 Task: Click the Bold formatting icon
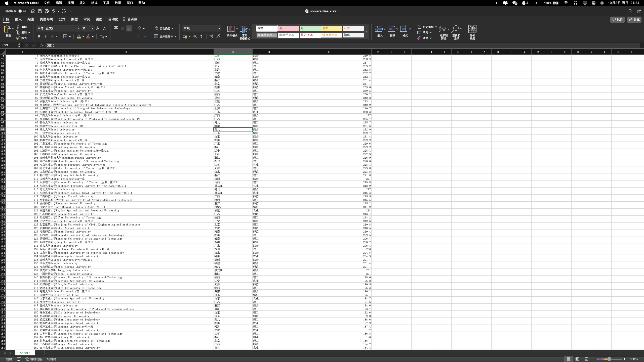pos(39,36)
